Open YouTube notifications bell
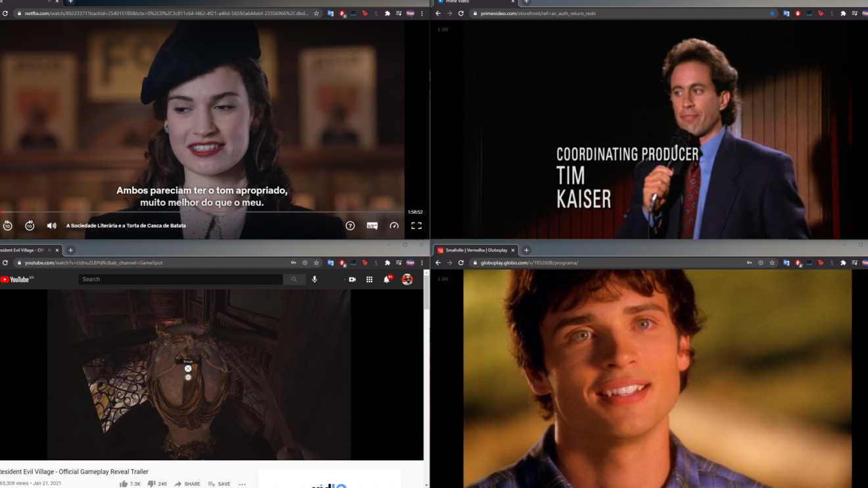 [387, 280]
